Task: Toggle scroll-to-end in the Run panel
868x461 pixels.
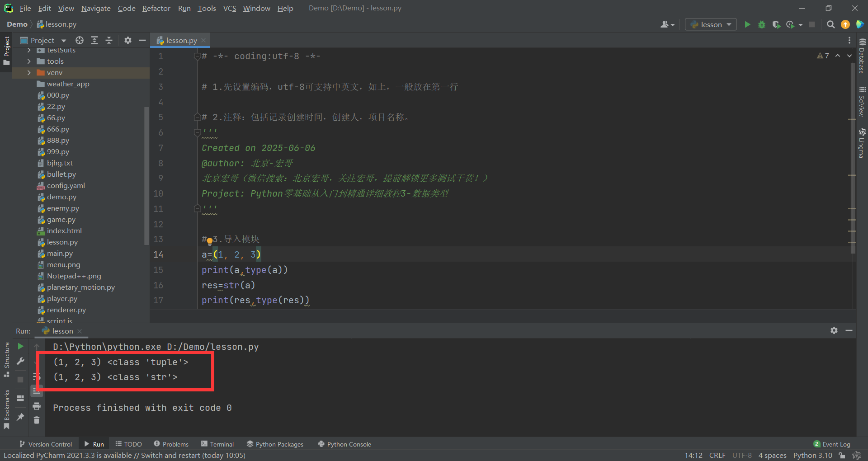Action: pos(37,391)
